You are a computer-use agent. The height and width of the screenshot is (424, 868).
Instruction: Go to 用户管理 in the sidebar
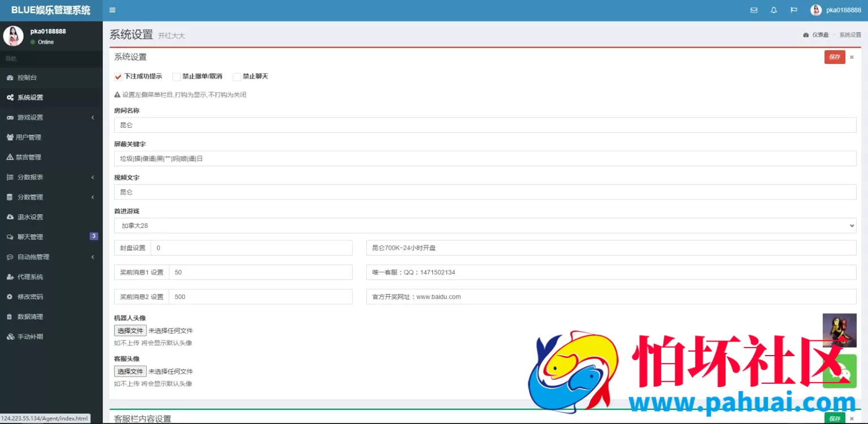(28, 137)
